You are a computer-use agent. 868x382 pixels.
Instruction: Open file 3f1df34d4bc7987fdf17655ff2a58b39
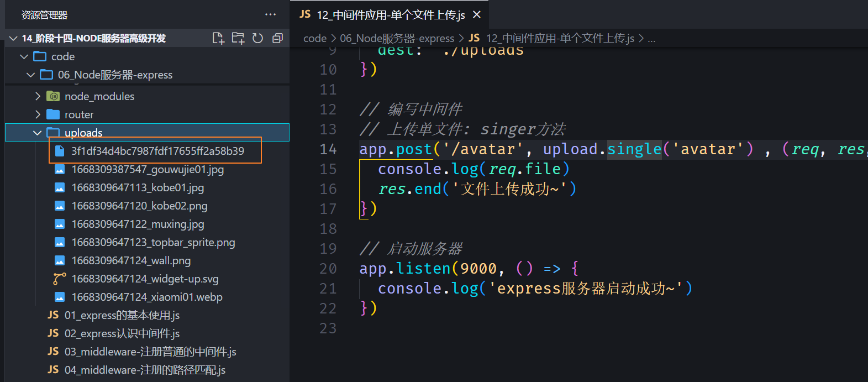click(x=157, y=151)
